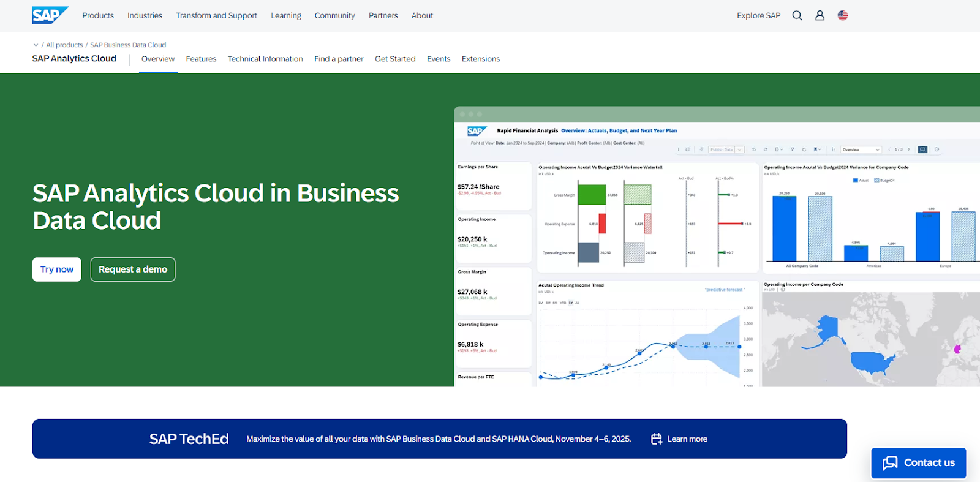Go to previous page arrow in dashboard preview
This screenshot has height=482, width=980.
[889, 149]
